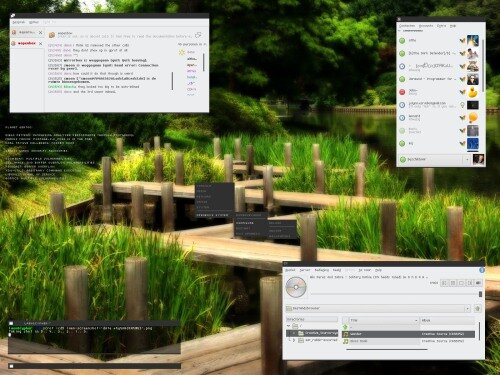Image resolution: width=500 pixels, height=375 pixels.
Task: Select the highlighted folder in the directory tree
Action: pyautogui.click(x=312, y=333)
